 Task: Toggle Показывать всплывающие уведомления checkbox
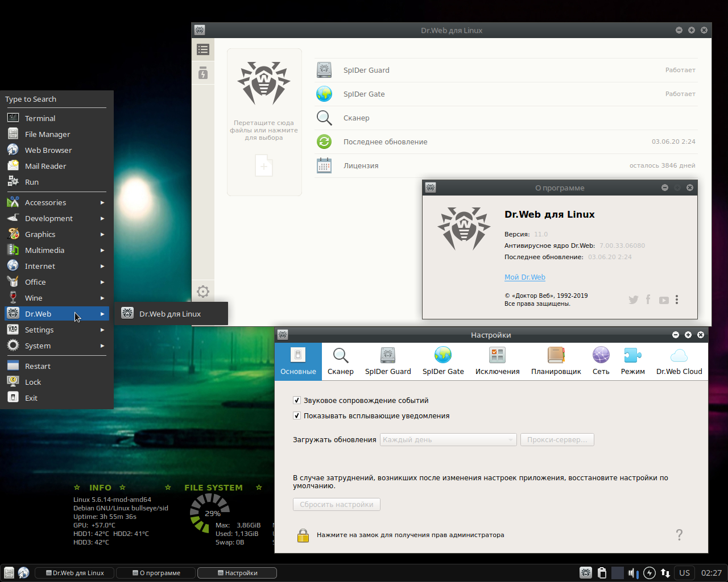tap(296, 415)
